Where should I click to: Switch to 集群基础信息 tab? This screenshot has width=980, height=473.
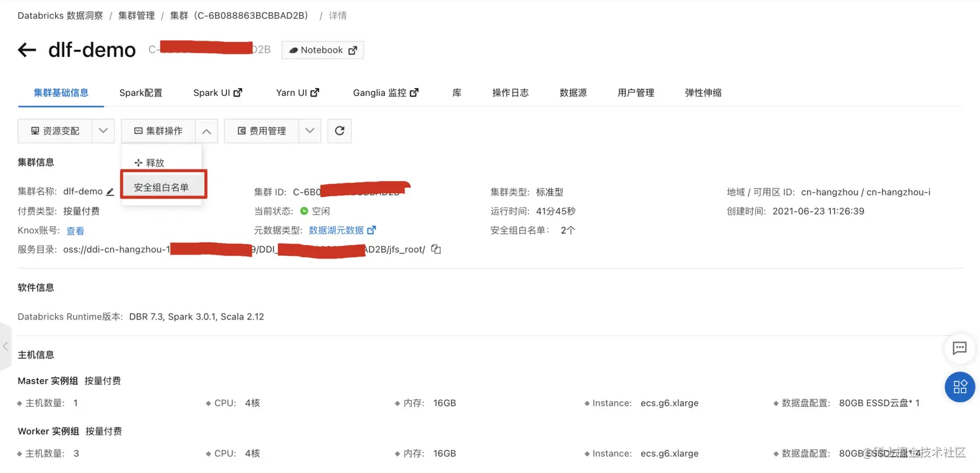tap(61, 93)
